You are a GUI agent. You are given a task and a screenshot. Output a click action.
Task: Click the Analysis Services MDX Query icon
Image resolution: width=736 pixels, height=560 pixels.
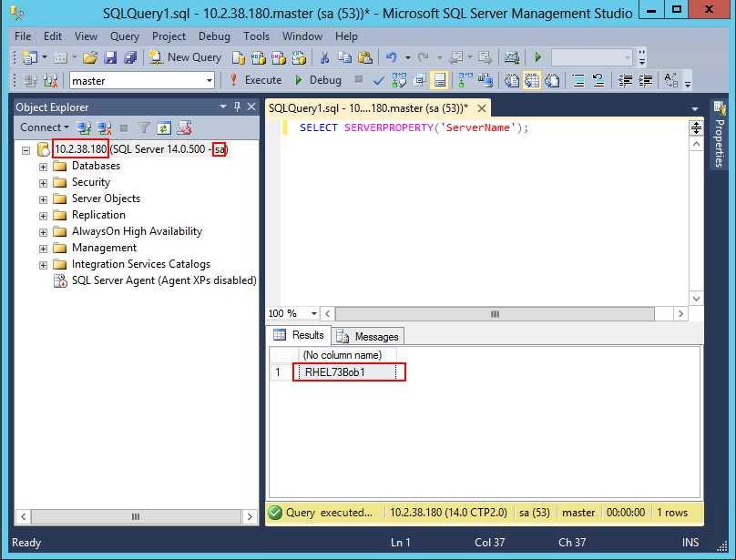click(259, 57)
